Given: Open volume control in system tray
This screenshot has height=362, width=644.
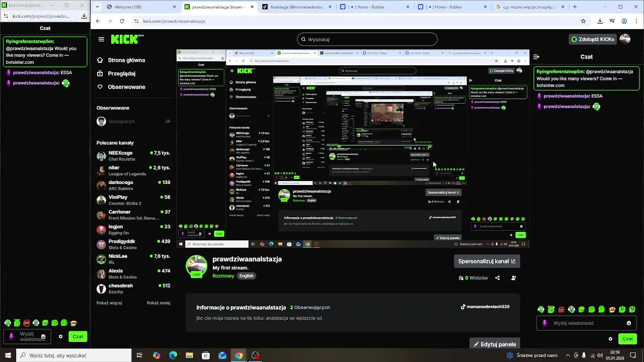Looking at the screenshot, I should [x=600, y=355].
